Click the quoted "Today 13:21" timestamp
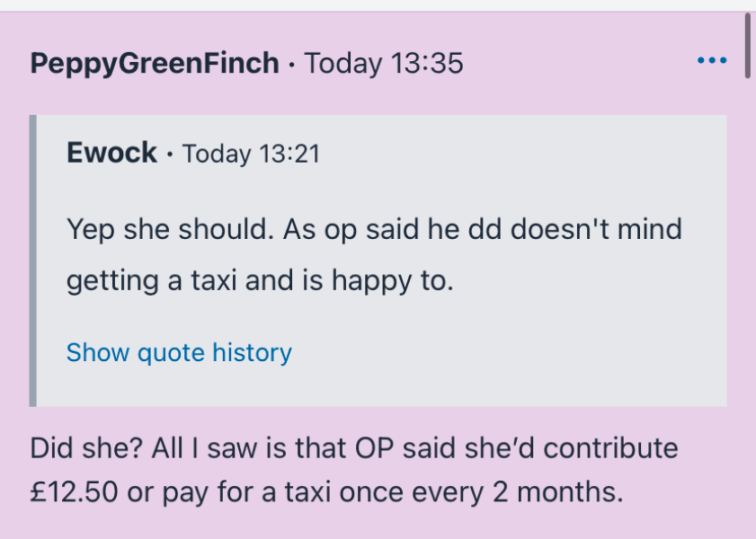The height and width of the screenshot is (539, 756). click(251, 155)
